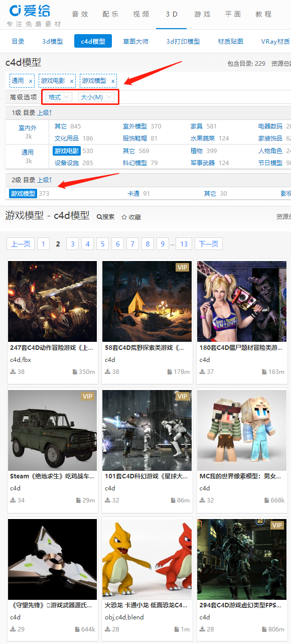Select the c4d模型 tab
The image size is (291, 644).
93,41
